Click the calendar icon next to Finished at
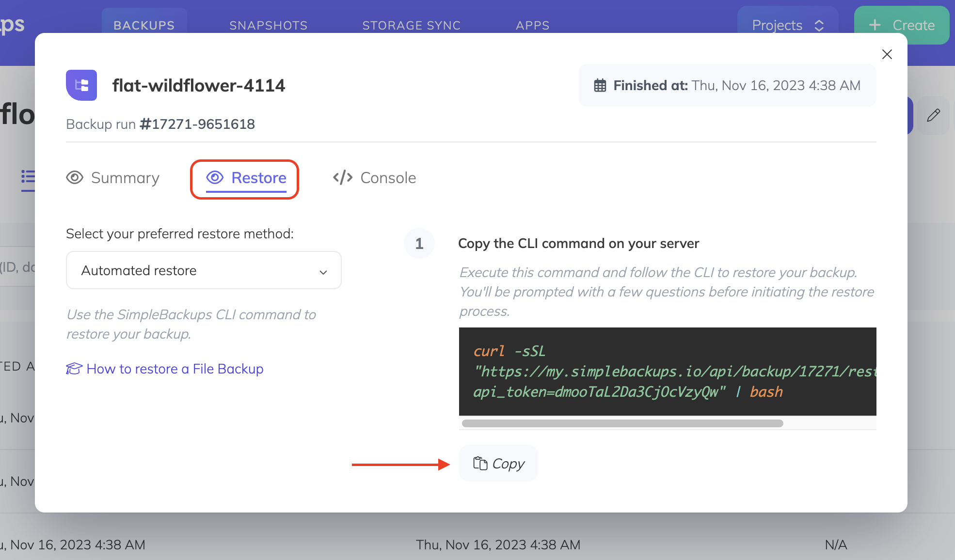 600,85
